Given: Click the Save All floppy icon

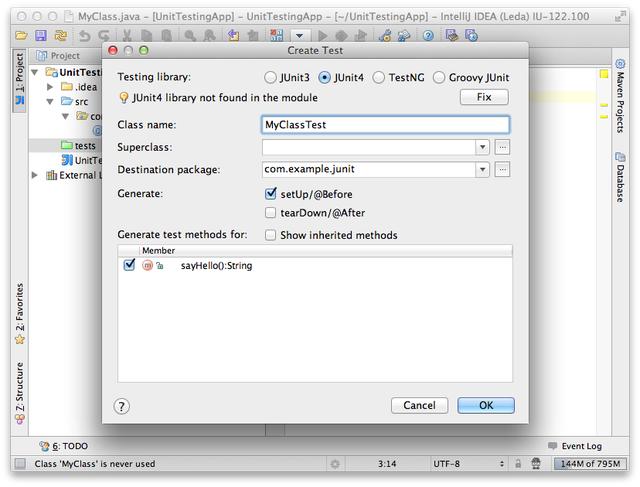Looking at the screenshot, I should pyautogui.click(x=40, y=36).
